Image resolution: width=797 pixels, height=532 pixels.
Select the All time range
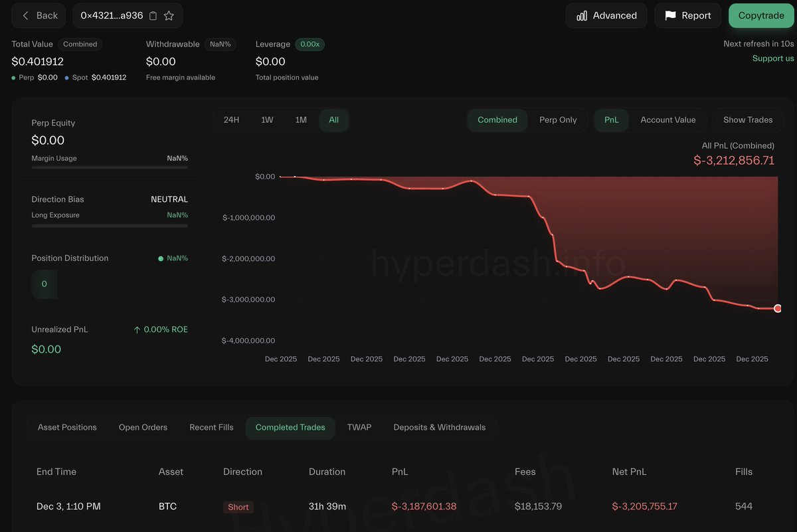tap(333, 120)
